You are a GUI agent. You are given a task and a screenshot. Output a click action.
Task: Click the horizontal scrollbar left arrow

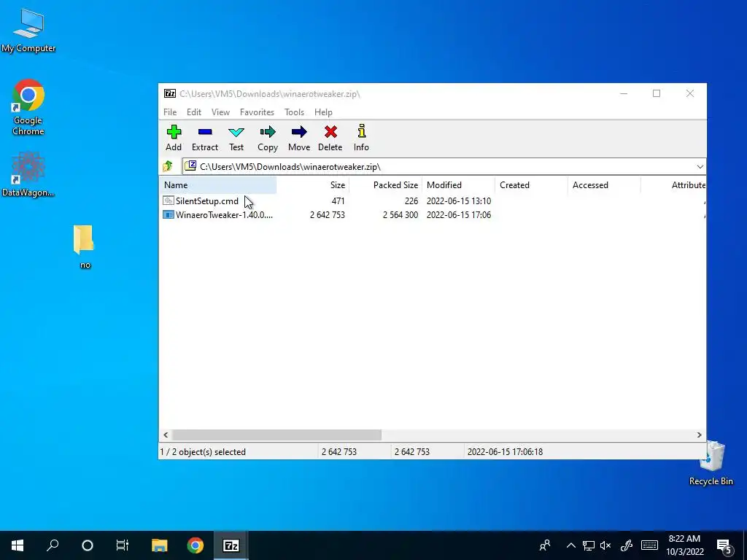(166, 435)
